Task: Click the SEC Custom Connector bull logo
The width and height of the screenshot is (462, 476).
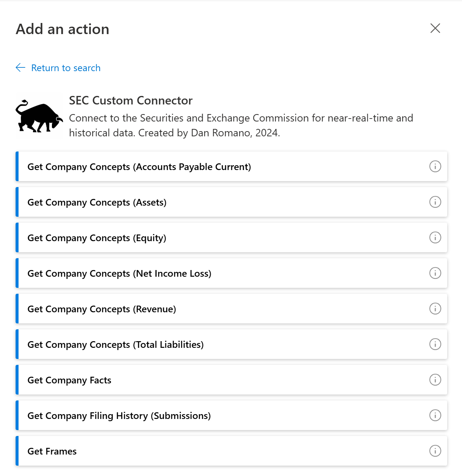Action: [39, 116]
